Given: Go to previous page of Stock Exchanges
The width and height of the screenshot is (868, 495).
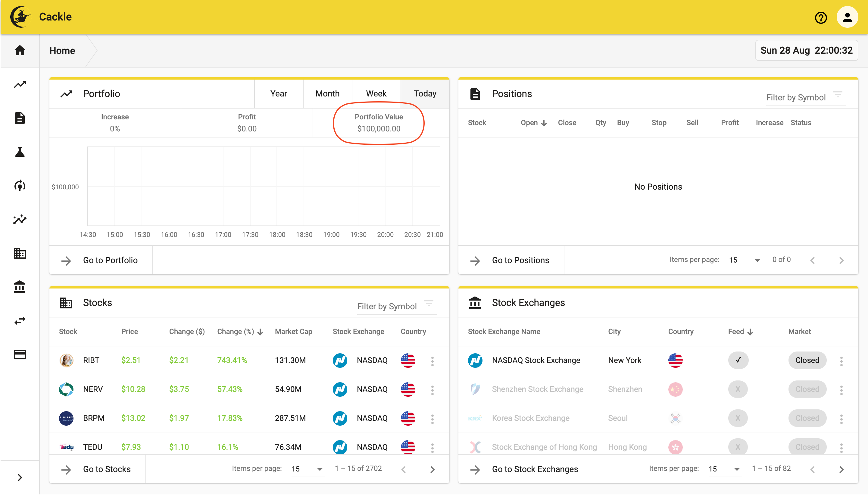Looking at the screenshot, I should click(813, 470).
